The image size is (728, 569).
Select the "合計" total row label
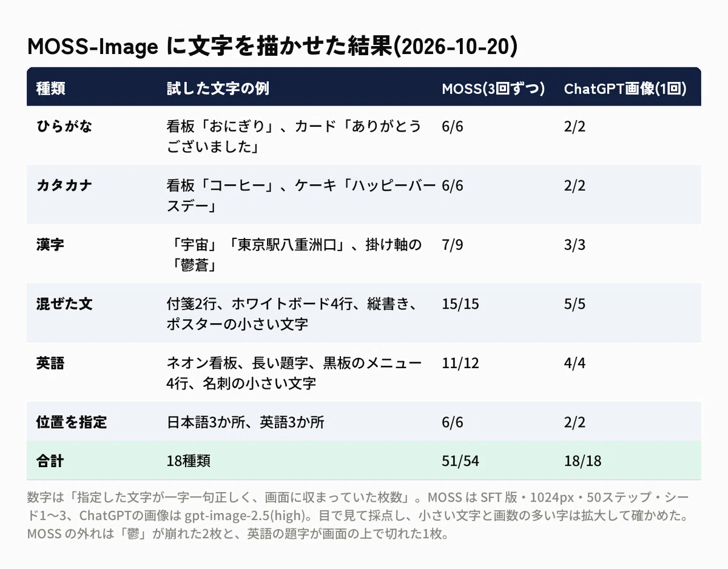point(50,460)
